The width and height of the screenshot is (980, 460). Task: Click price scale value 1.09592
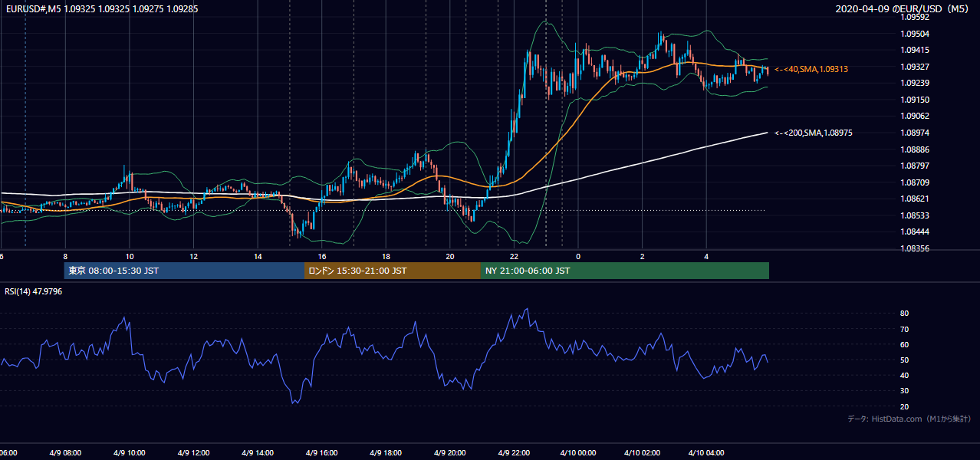tap(916, 17)
